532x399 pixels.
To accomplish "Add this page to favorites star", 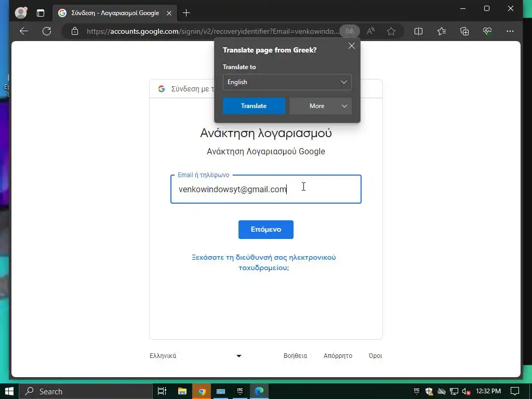I will pyautogui.click(x=391, y=31).
